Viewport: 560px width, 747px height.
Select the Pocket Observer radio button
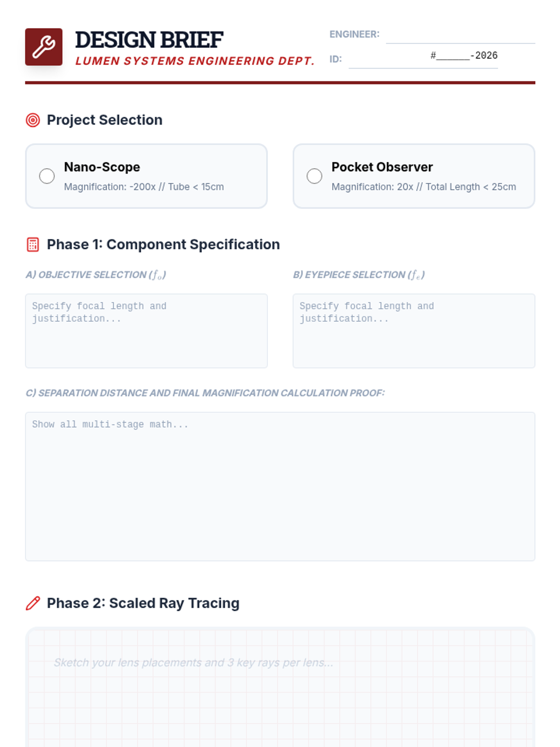coord(314,176)
